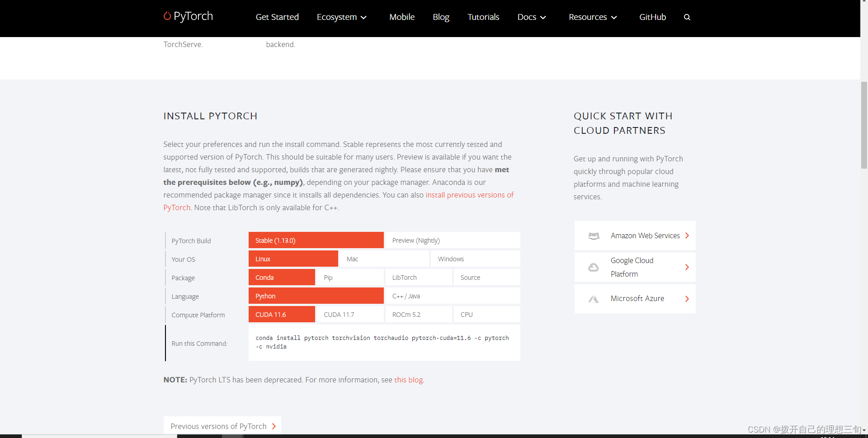The image size is (868, 438).
Task: Click the 'Run this Command:' label
Action: (199, 344)
